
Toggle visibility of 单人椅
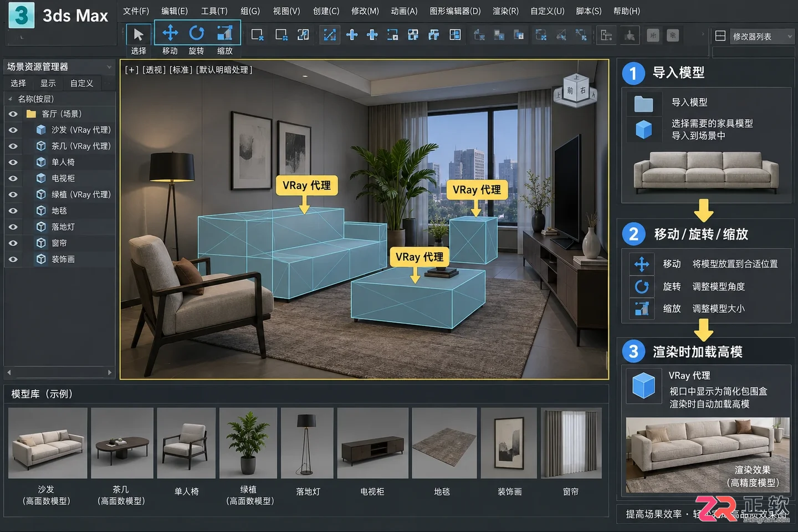[x=13, y=162]
